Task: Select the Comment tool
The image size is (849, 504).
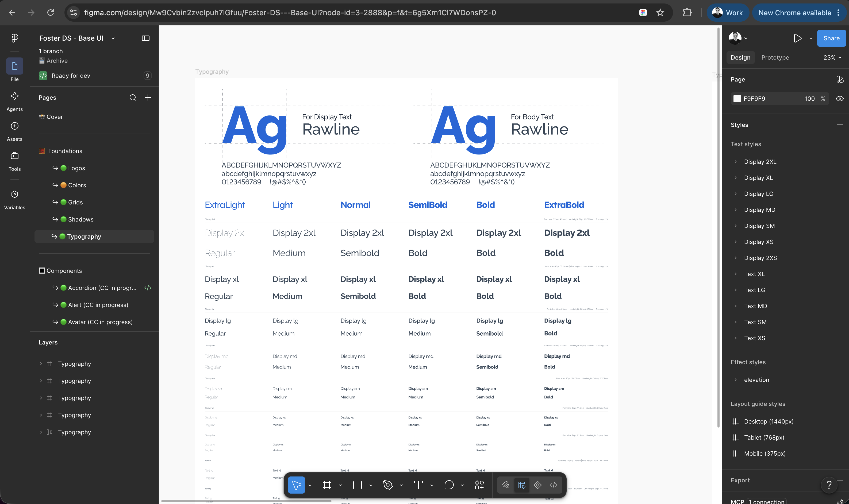Action: tap(449, 485)
